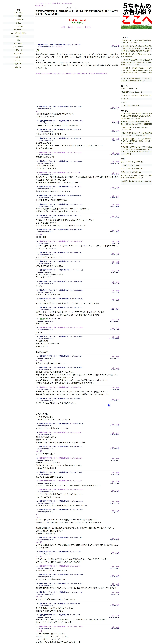This screenshot has height=644, width=152.
Task: Open 国内サッカー board in sidebar
Action: [x=18, y=64]
